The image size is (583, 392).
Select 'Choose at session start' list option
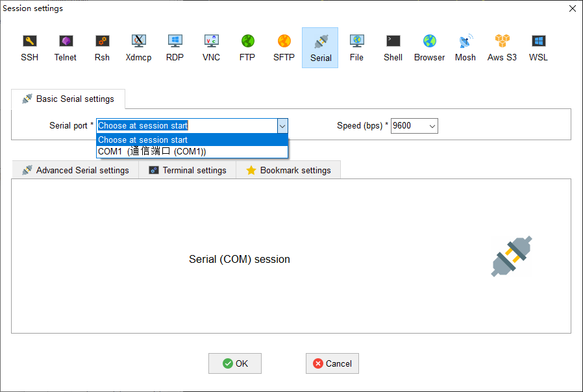pyautogui.click(x=192, y=140)
